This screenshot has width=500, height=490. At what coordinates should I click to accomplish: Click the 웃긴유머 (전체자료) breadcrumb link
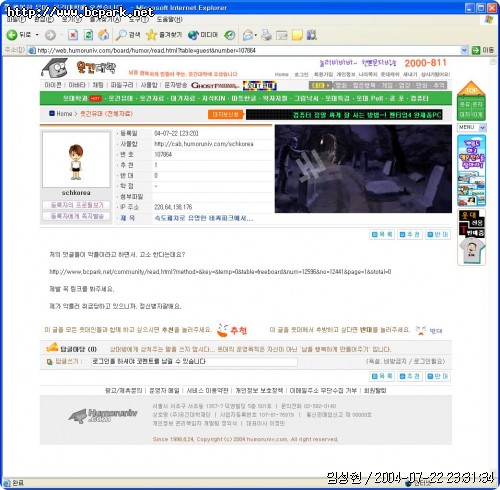[106, 114]
